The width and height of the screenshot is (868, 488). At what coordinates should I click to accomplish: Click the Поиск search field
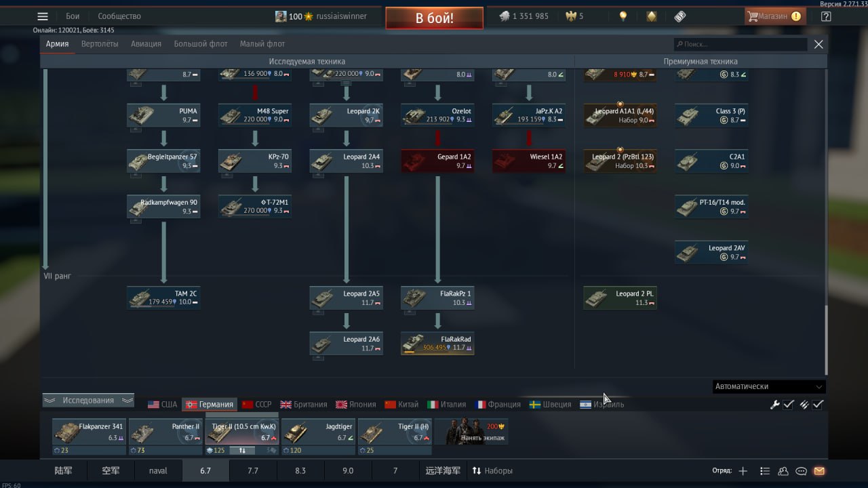[x=741, y=44]
